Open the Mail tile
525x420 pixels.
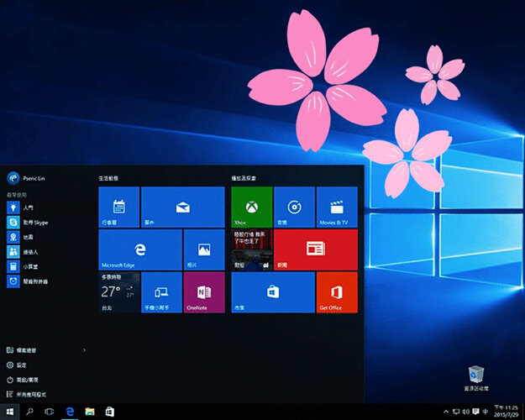pos(183,207)
